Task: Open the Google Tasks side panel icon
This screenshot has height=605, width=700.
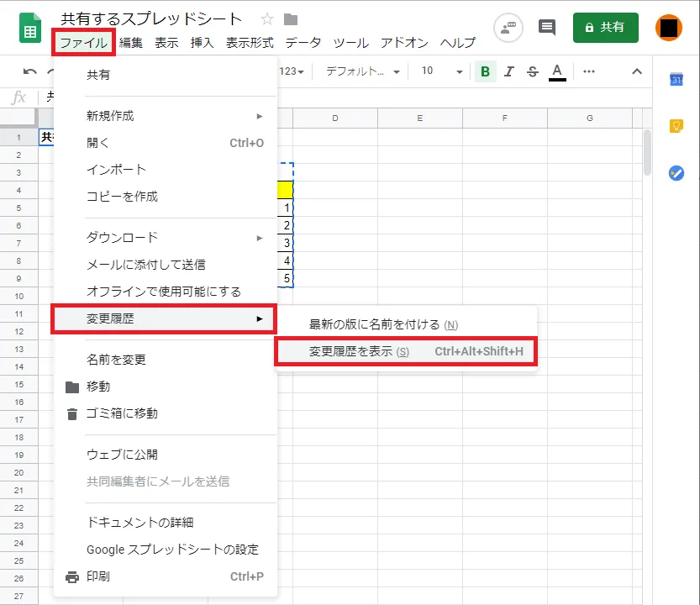Action: (x=676, y=173)
